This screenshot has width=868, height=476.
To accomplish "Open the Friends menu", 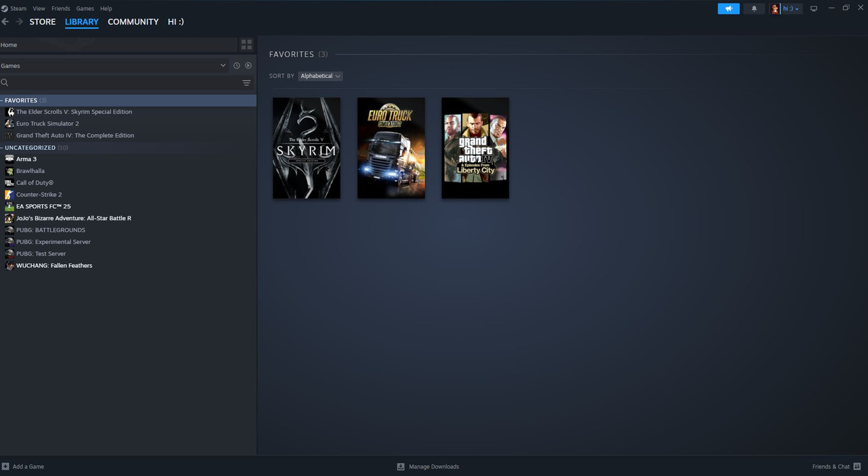I will [x=60, y=9].
